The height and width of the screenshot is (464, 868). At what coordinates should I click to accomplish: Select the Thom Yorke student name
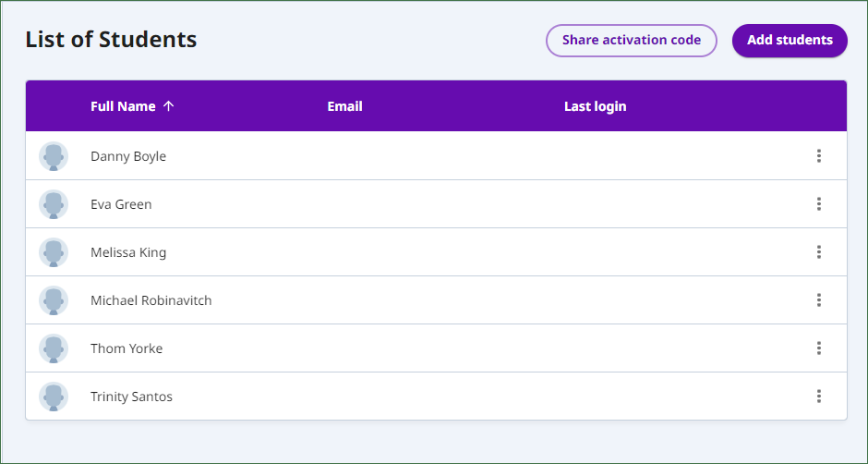pyautogui.click(x=127, y=348)
